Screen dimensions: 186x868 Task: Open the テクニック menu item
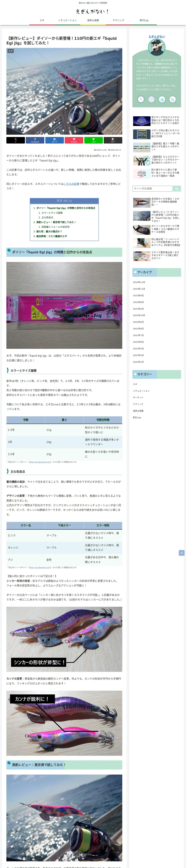coord(118,20)
